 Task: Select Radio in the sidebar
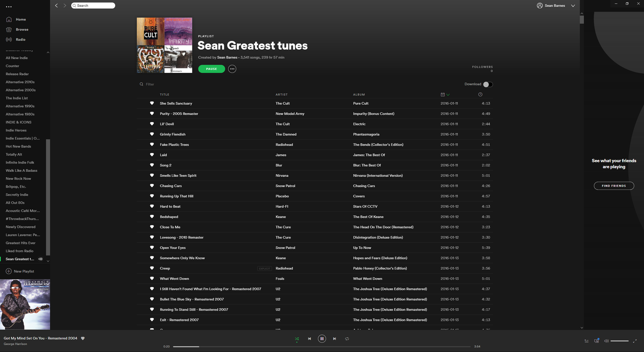coord(21,39)
